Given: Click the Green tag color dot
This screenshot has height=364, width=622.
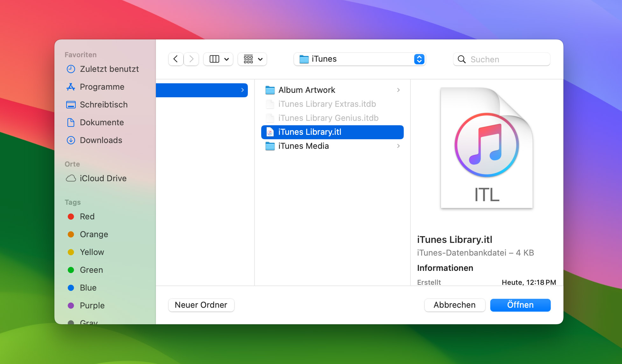Looking at the screenshot, I should 71,270.
